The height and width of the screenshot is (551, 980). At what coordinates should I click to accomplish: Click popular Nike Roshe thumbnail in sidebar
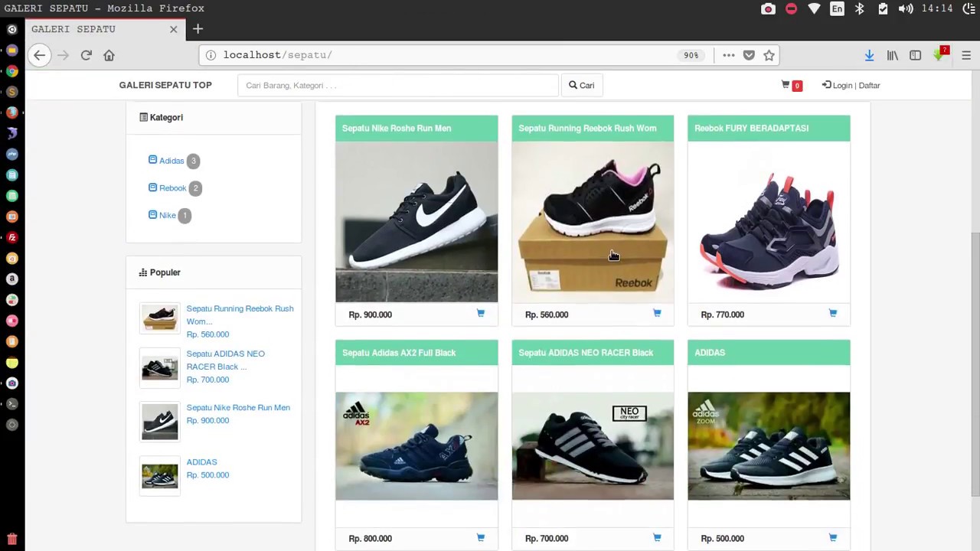pyautogui.click(x=159, y=421)
